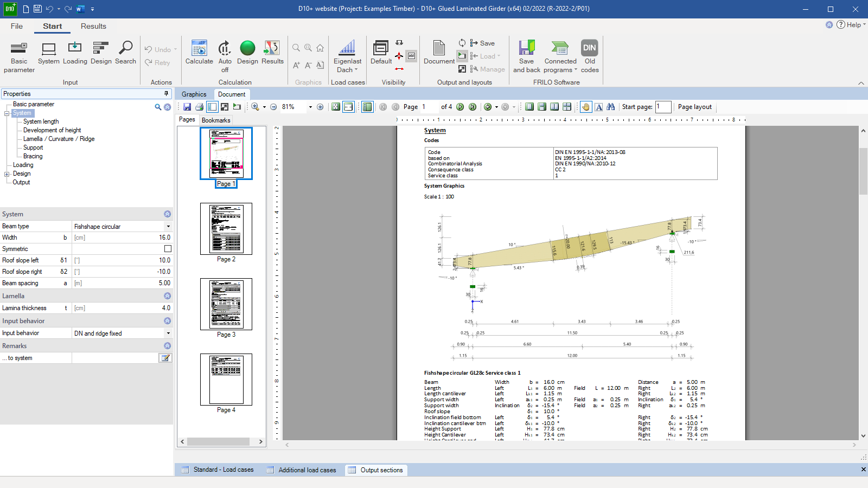Open Results in the Calculation group
The width and height of the screenshot is (868, 488).
point(272,53)
